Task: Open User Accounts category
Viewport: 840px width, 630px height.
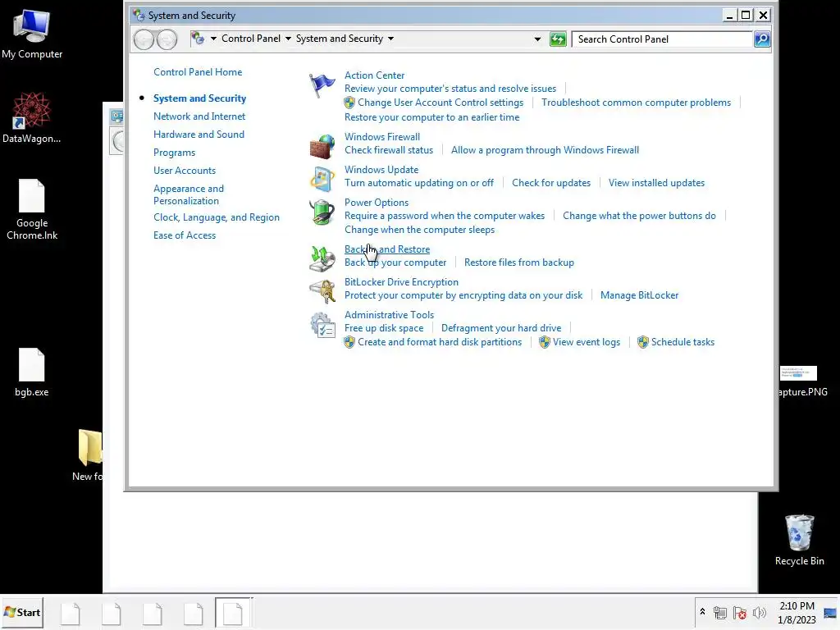Action: 185,171
